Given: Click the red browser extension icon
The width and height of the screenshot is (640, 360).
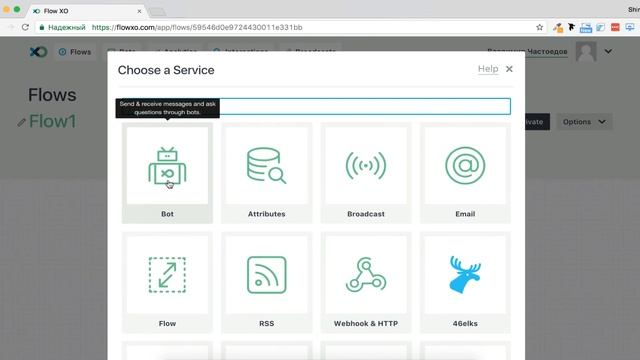Looking at the screenshot, I should click(x=615, y=27).
